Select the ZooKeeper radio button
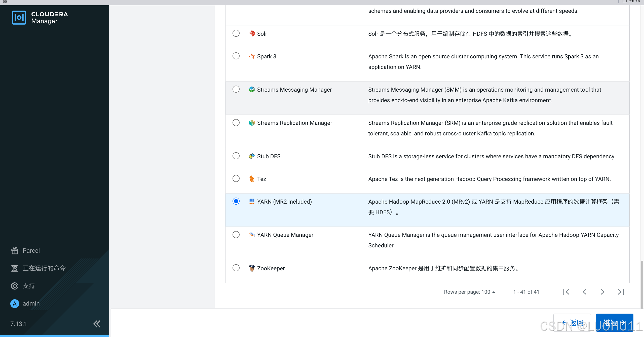The width and height of the screenshot is (644, 337). pos(236,268)
